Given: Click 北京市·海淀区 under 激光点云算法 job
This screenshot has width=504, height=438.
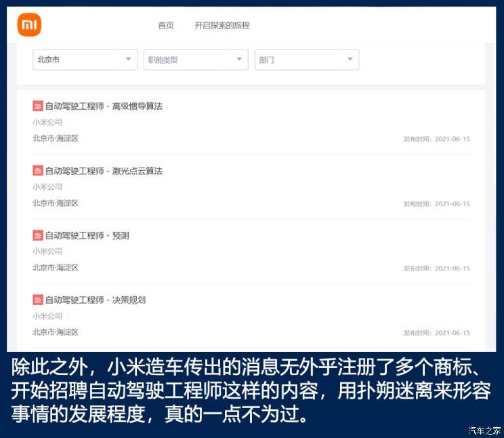Looking at the screenshot, I should click(56, 203).
